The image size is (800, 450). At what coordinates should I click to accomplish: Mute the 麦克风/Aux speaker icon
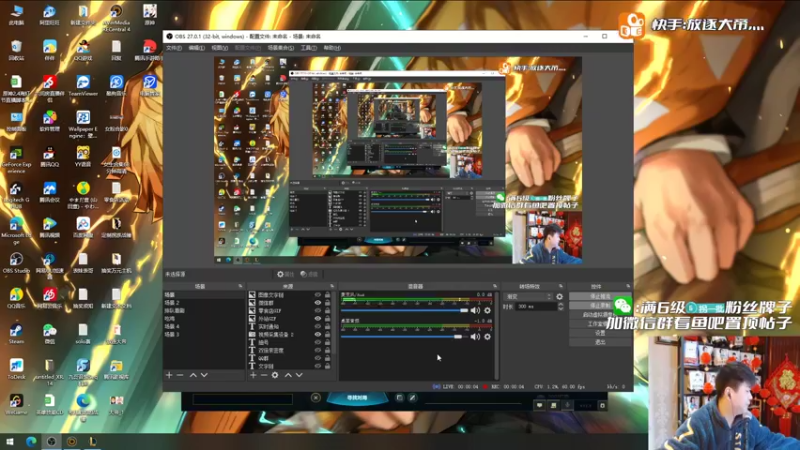tap(475, 310)
